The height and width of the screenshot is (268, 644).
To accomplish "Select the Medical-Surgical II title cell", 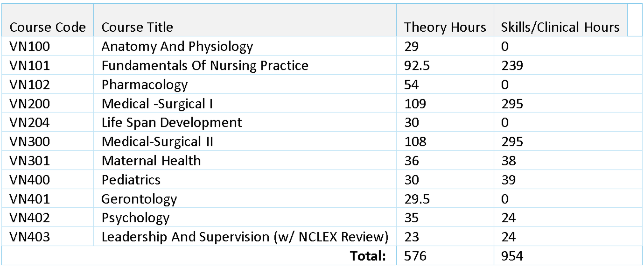I will 157,142.
